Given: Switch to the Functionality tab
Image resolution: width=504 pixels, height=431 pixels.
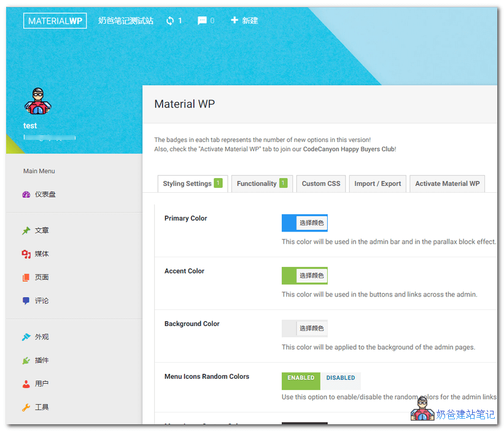Looking at the screenshot, I should point(262,183).
